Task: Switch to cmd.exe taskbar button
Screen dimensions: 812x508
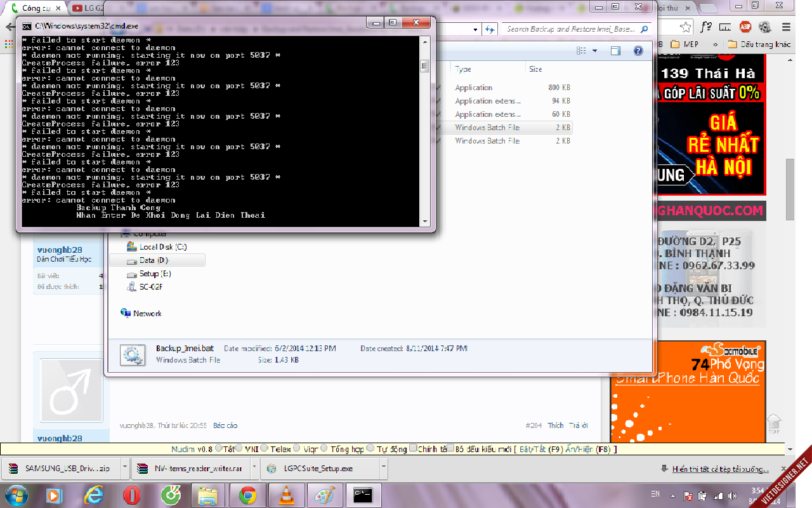Action: [x=363, y=495]
